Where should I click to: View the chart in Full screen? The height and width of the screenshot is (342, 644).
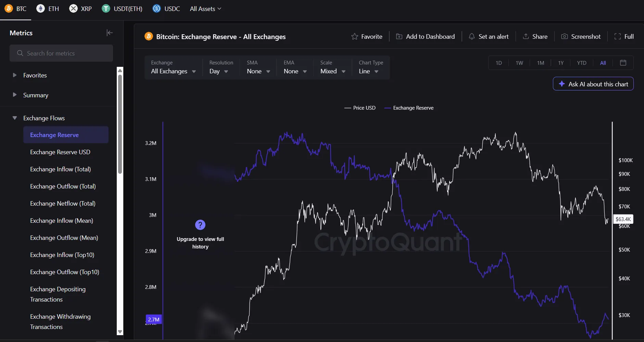click(x=624, y=36)
